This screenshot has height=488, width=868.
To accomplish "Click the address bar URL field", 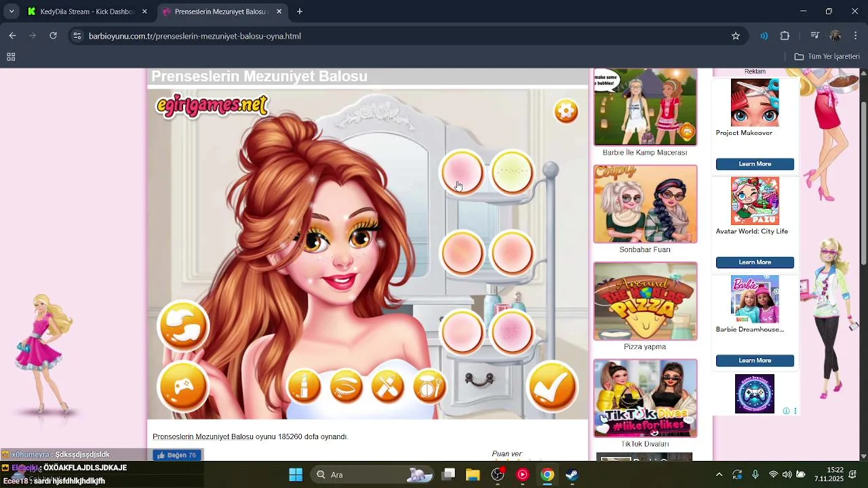I will (407, 36).
